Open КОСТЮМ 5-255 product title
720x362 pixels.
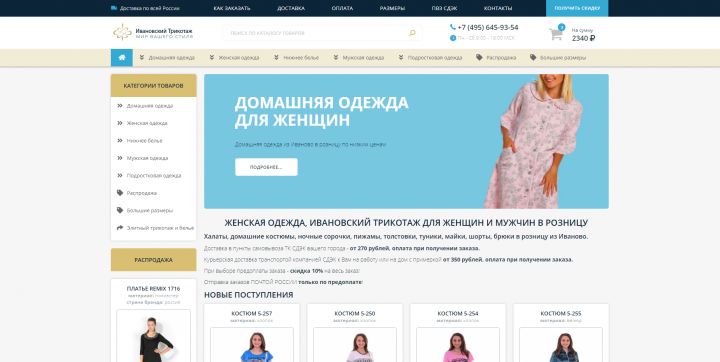pos(561,314)
